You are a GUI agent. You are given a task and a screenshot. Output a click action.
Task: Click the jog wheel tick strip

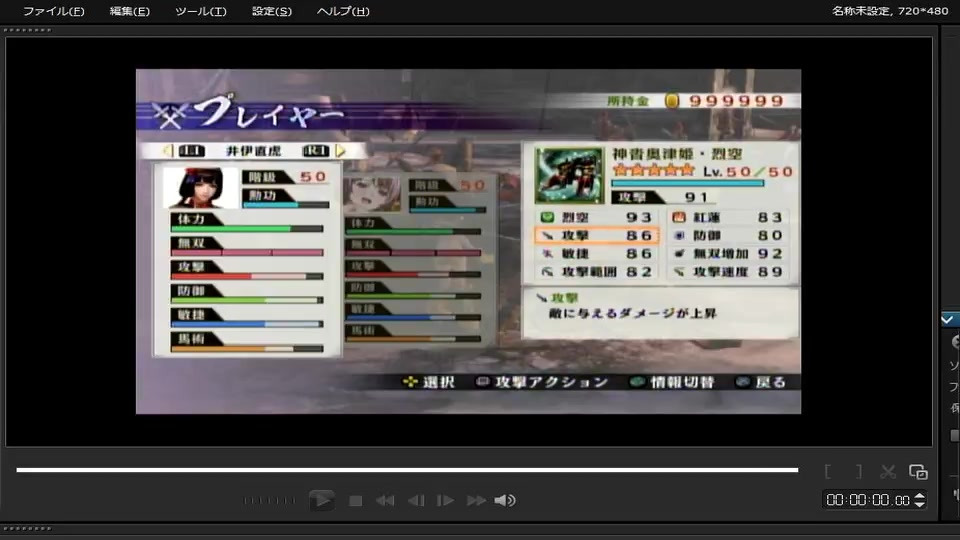(x=269, y=501)
